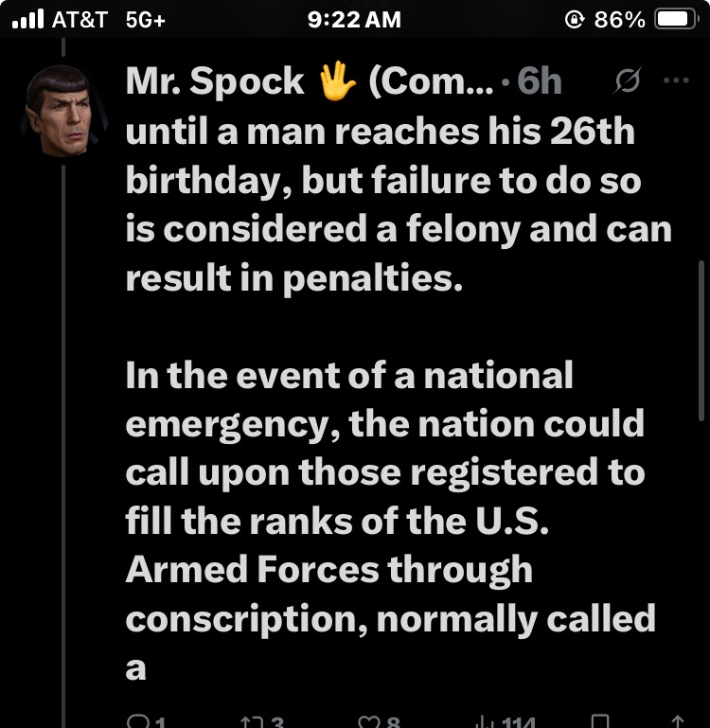710x728 pixels.
Task: Tap the orientation lock status icon
Action: pos(574,19)
